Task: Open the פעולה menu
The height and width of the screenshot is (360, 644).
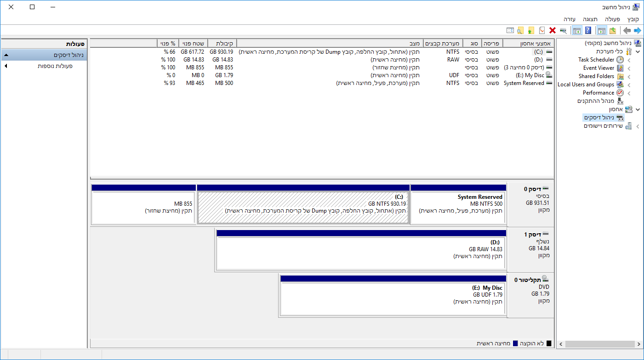Action: point(612,19)
